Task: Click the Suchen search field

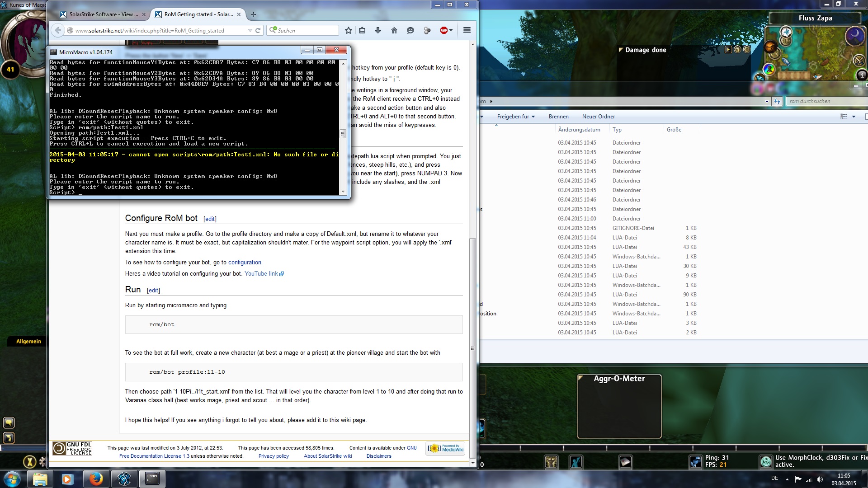Action: (x=307, y=30)
